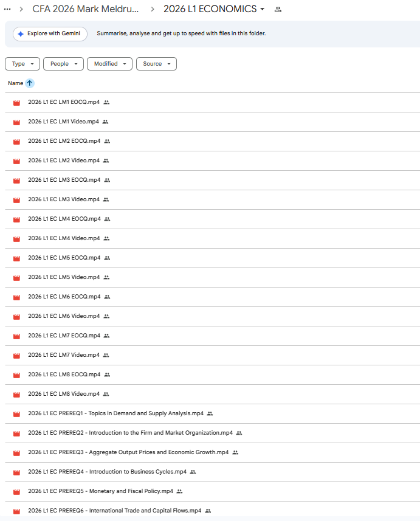Expand the People filter dropdown
This screenshot has height=521, width=420.
pos(64,64)
